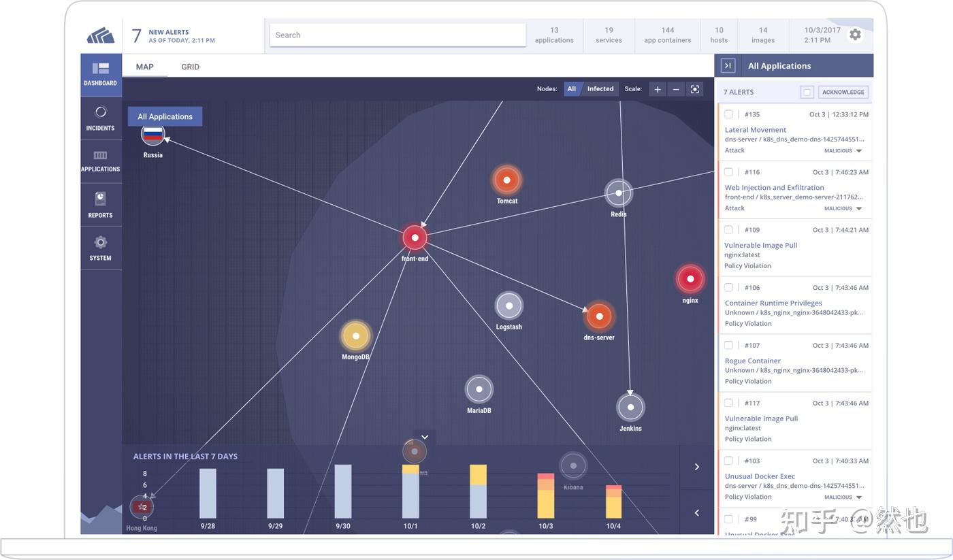Click the 10/2 bar in alerts chart
The image size is (953, 560).
479,492
